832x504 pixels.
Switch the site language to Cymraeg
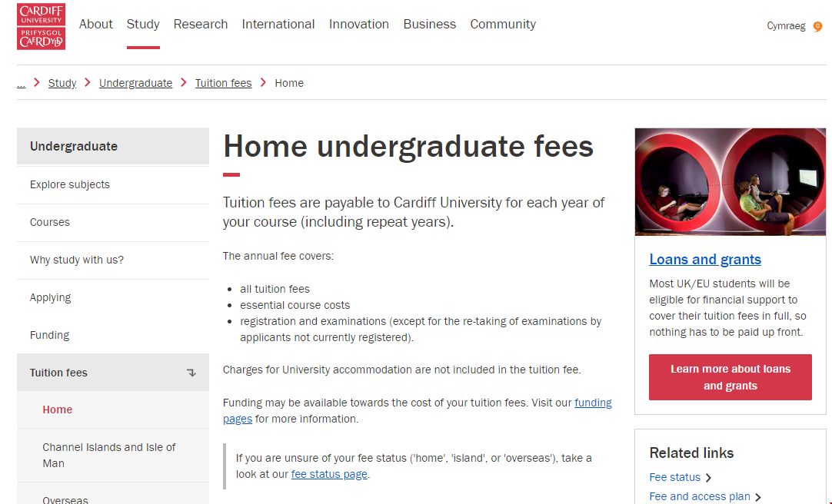click(x=786, y=25)
